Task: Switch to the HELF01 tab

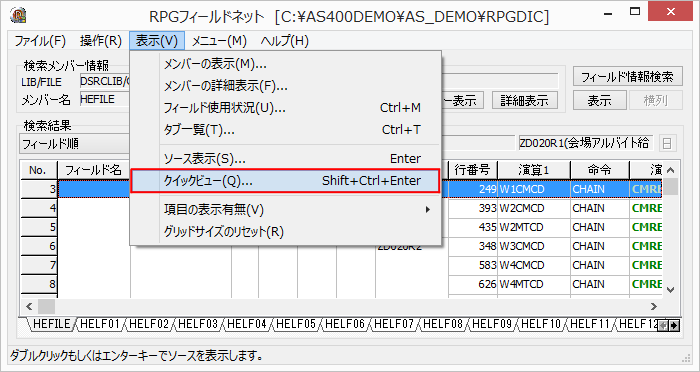Action: [100, 325]
